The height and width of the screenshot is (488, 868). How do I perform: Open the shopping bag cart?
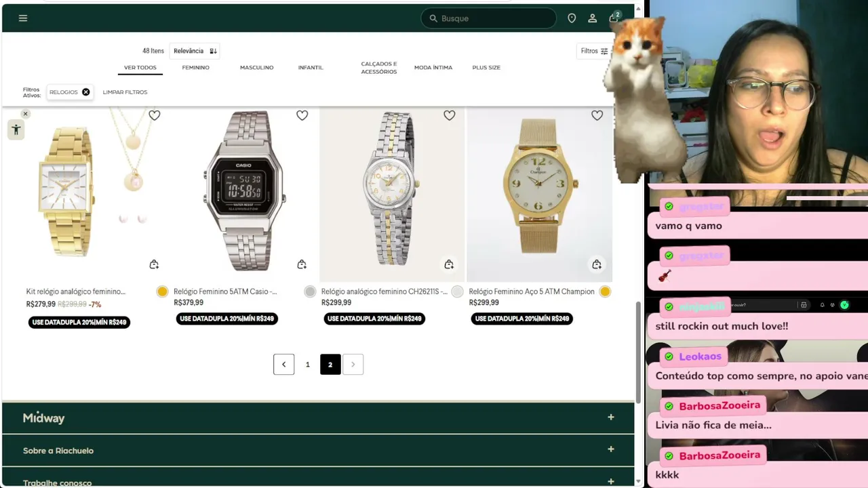[613, 18]
